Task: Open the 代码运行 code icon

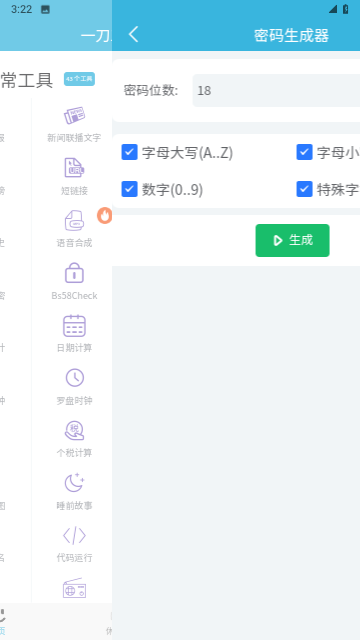Action: (74, 535)
